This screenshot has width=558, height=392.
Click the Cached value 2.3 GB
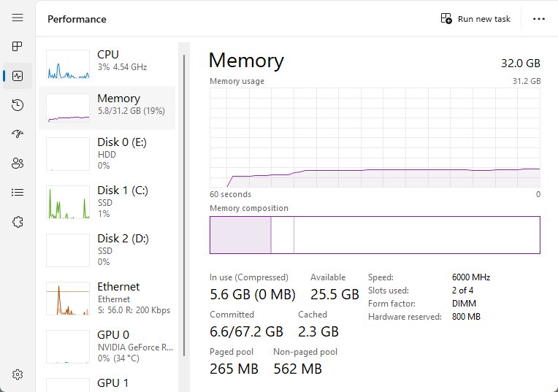[318, 331]
